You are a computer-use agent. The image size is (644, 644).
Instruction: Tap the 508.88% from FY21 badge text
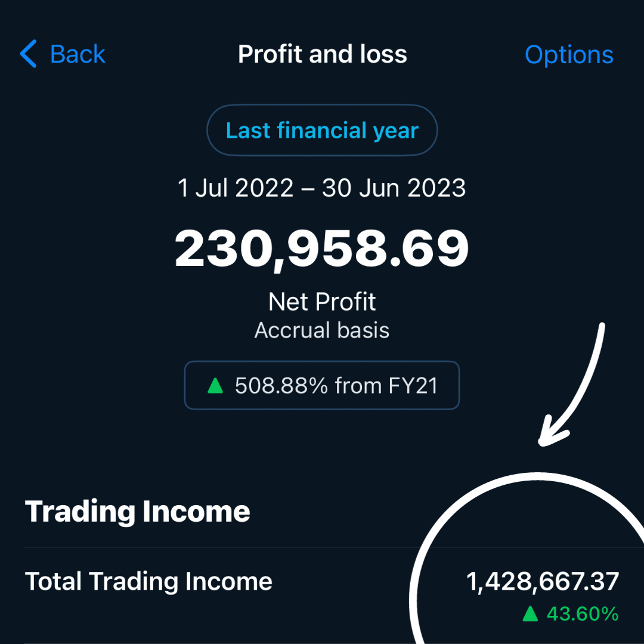click(336, 386)
